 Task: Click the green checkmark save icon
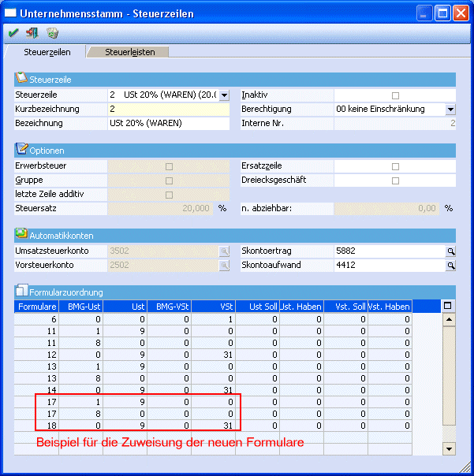pyautogui.click(x=13, y=33)
